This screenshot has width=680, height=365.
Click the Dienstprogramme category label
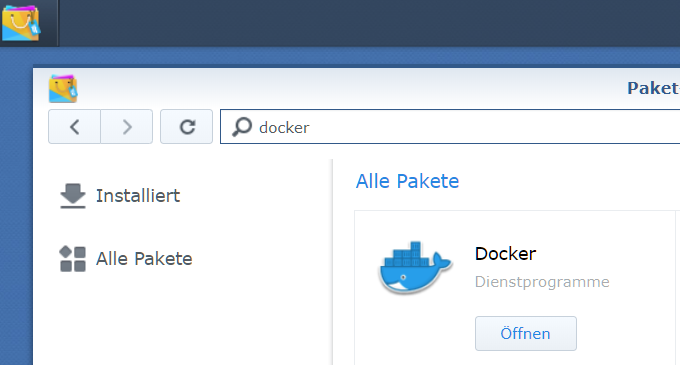(x=542, y=282)
